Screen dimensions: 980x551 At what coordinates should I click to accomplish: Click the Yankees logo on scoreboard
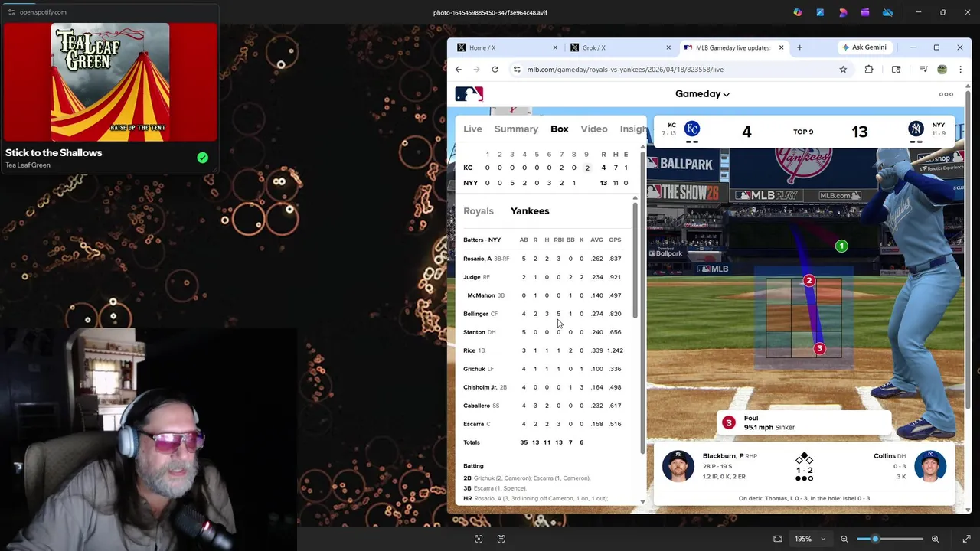click(916, 129)
